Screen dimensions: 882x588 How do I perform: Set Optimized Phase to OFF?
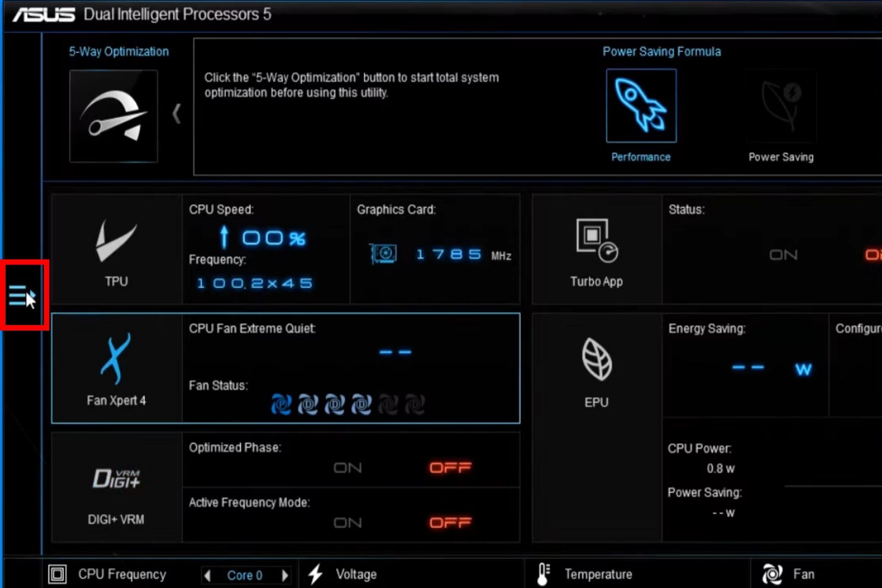tap(451, 468)
